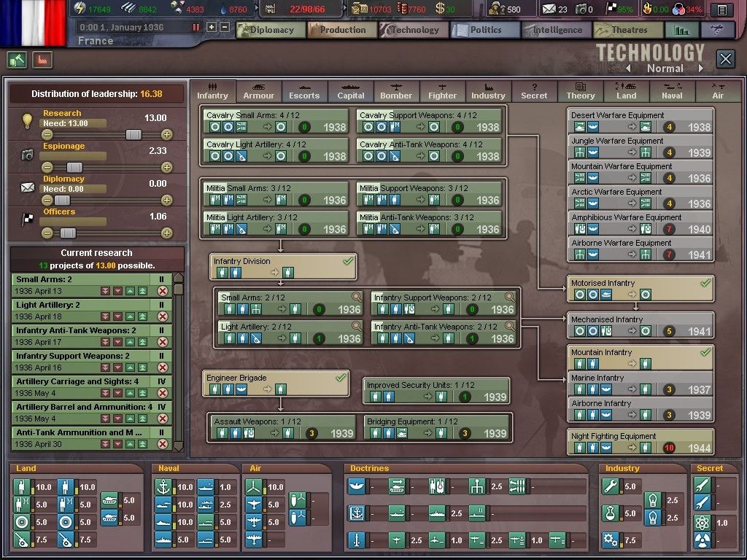Switch to the Production screen tab
The height and width of the screenshot is (560, 747).
click(341, 30)
